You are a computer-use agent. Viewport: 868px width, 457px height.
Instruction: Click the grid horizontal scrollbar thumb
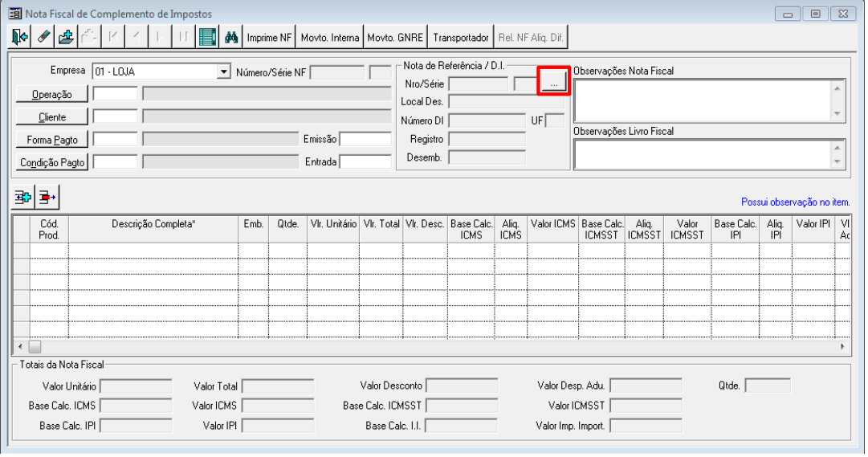click(35, 347)
